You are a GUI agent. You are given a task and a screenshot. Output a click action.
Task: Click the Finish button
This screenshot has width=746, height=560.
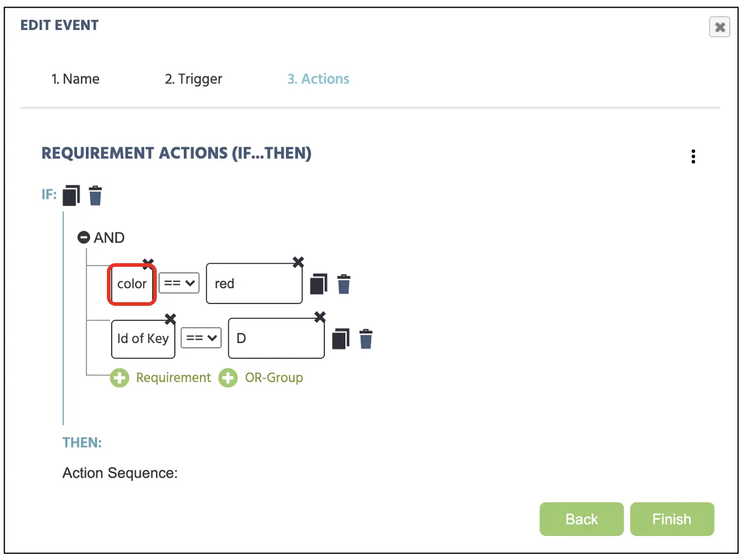(x=672, y=519)
